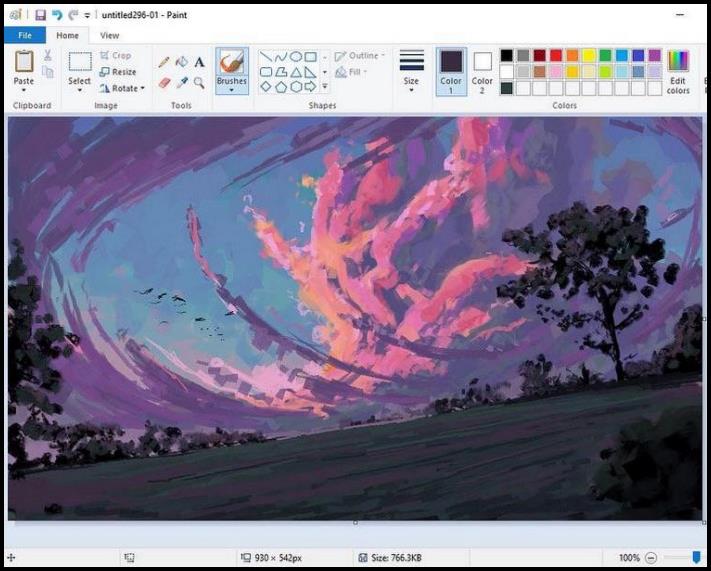Viewport: 711px width, 571px height.
Task: Click the Crop button
Action: [x=116, y=56]
